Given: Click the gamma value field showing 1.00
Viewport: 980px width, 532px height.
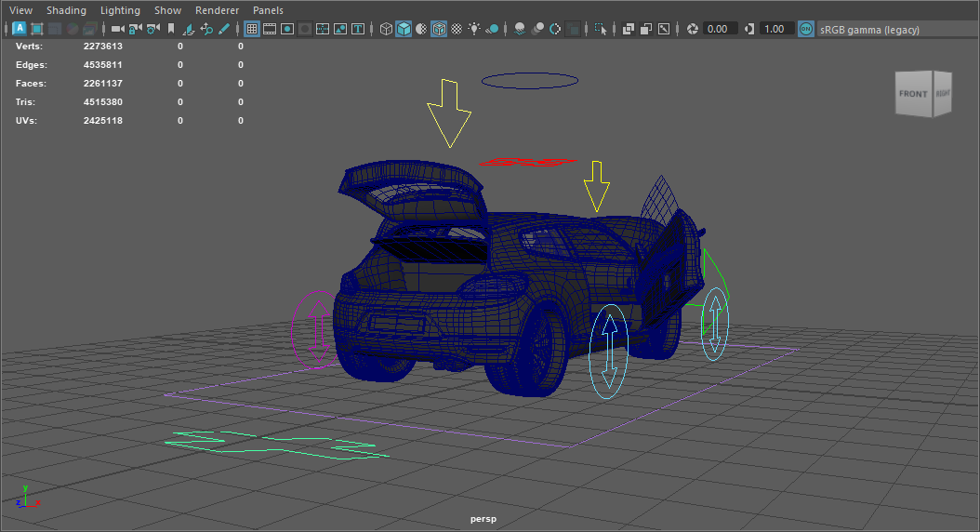Looking at the screenshot, I should pos(774,29).
